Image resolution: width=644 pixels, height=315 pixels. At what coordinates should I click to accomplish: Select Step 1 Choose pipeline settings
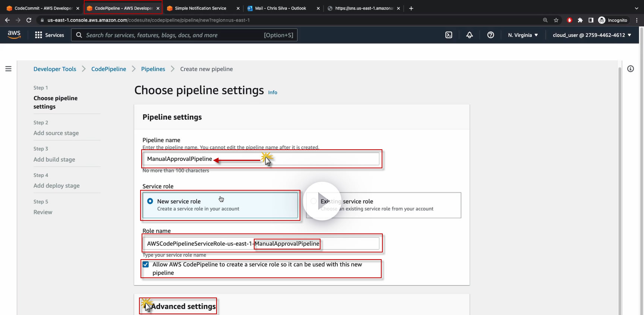tap(56, 102)
